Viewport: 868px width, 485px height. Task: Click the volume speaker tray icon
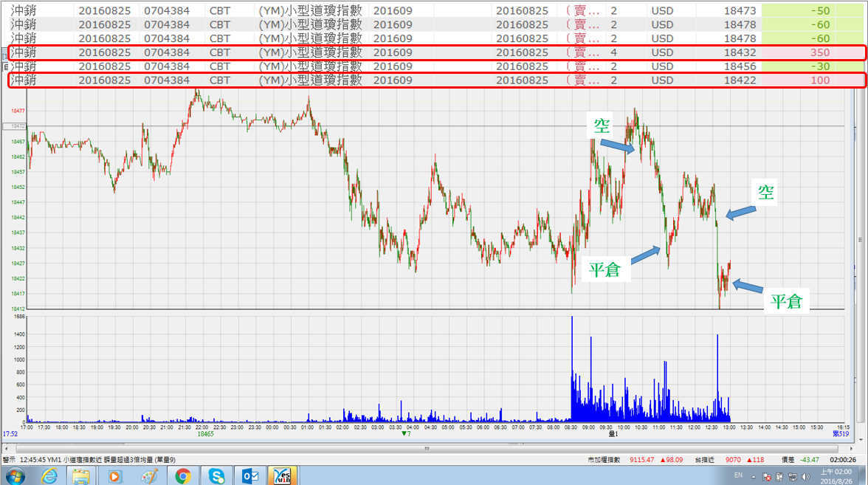click(807, 477)
